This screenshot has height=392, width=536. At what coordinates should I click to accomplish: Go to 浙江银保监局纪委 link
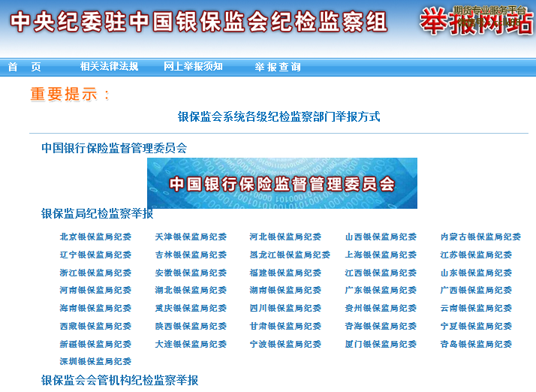[x=95, y=273]
